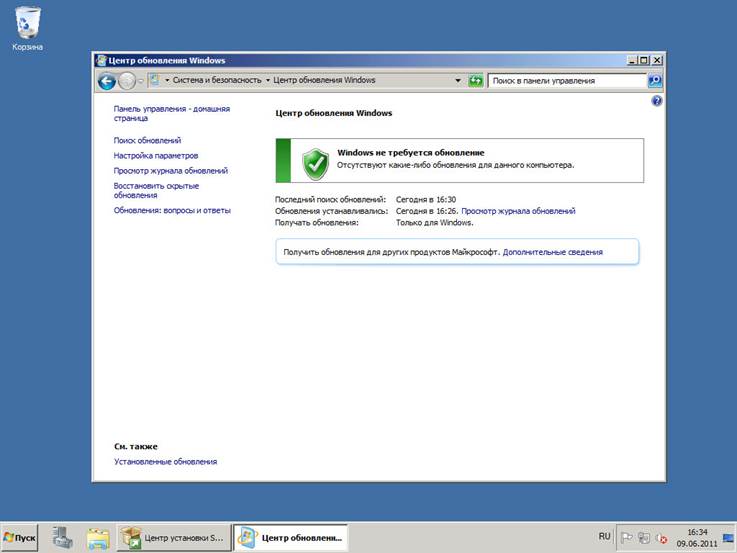Screen dimensions: 737x553
Task: Open the Пуск start button
Action: (x=20, y=537)
